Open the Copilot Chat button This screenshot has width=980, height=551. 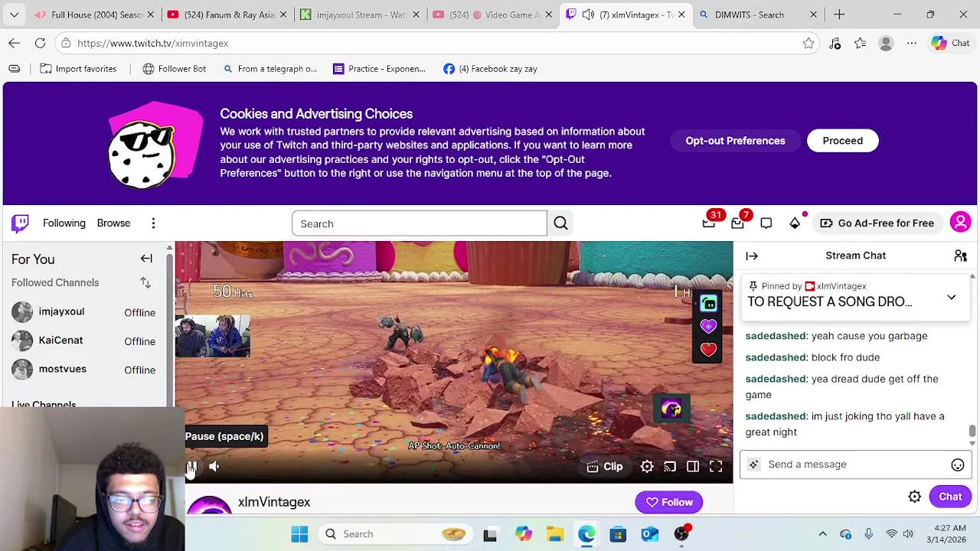click(x=951, y=44)
